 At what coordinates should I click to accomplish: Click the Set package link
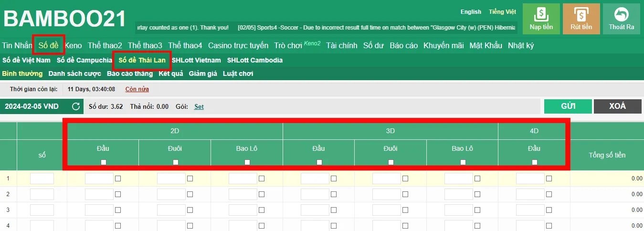click(x=199, y=106)
